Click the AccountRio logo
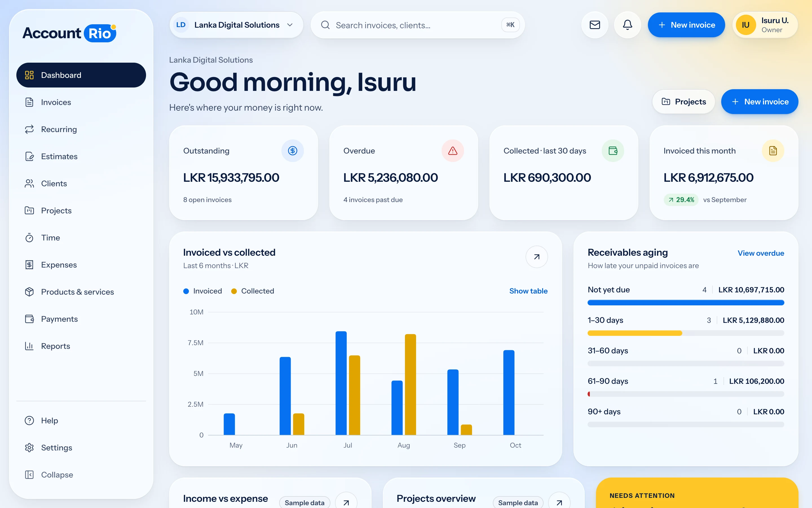Screen dimensions: 812x508 pos(69,33)
